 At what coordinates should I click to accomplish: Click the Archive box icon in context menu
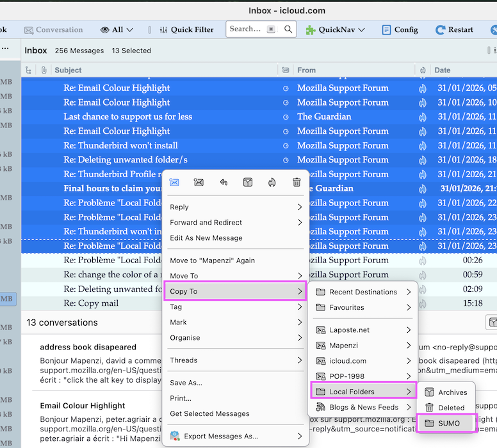pyautogui.click(x=248, y=182)
